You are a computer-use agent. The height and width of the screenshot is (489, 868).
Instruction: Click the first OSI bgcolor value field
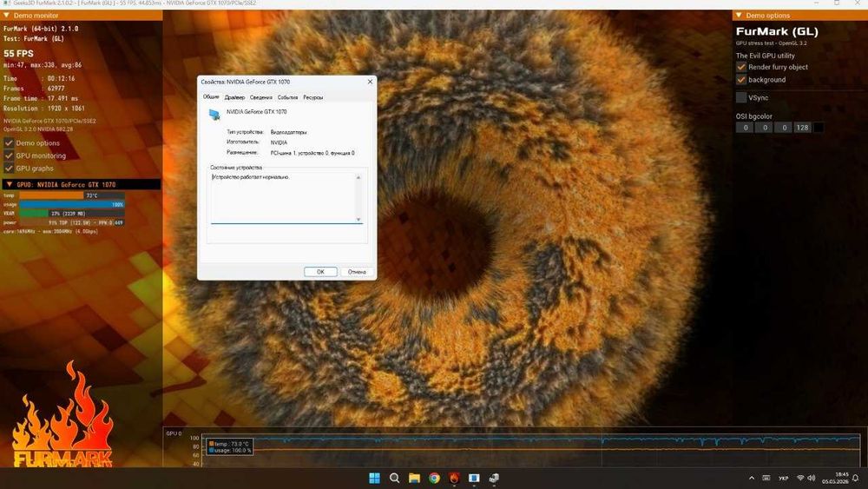(745, 128)
